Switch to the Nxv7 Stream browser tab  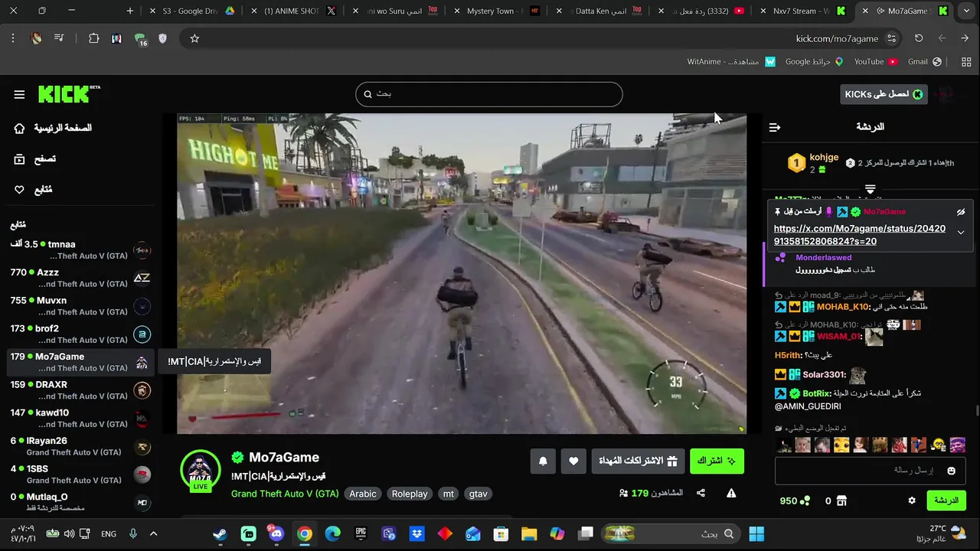801,11
